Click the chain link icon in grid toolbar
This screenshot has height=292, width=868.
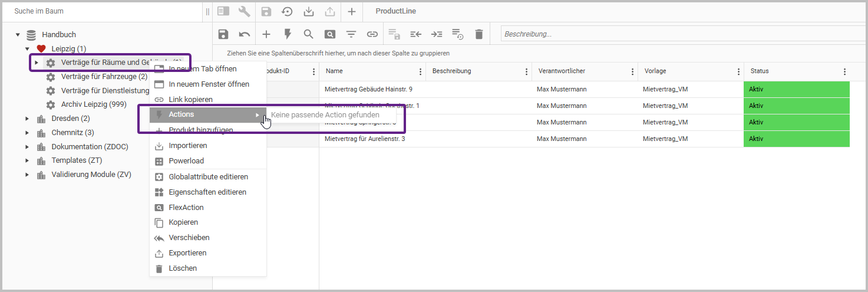(372, 34)
